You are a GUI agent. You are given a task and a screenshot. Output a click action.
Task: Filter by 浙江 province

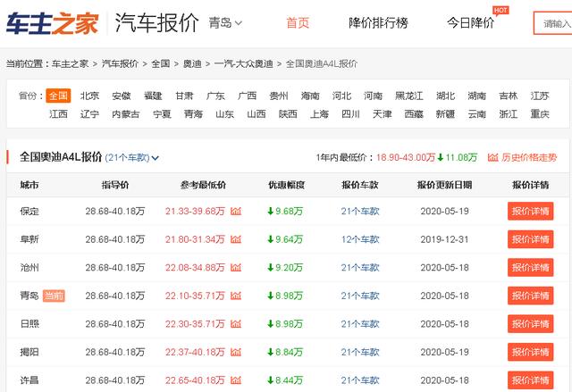(x=509, y=114)
